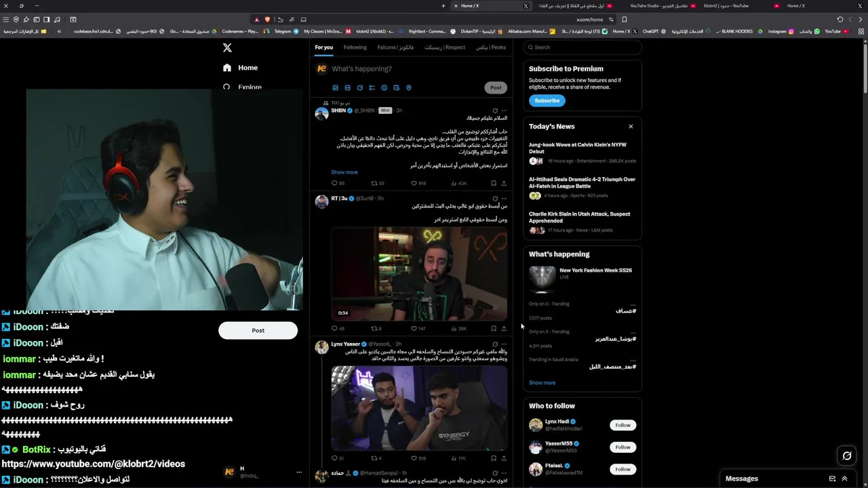Add a poll from the composer toolbar
This screenshot has height=488, width=868.
[372, 87]
